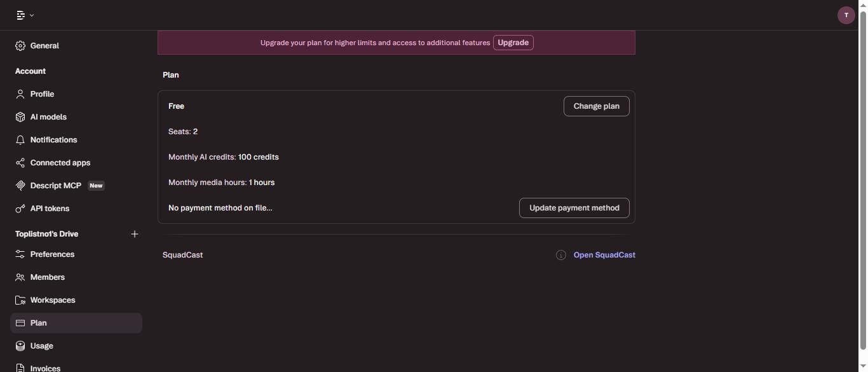Screen dimensions: 868x372
Task: Click the Connected apps share icon
Action: pos(20,163)
